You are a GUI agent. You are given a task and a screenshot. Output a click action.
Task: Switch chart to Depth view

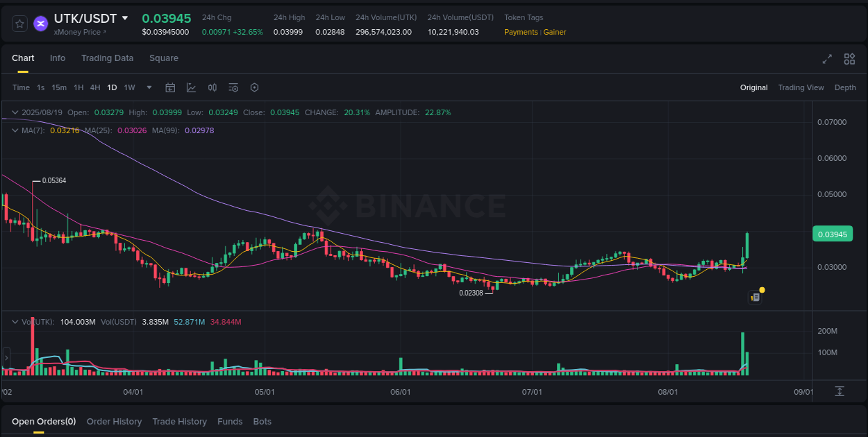coord(845,87)
